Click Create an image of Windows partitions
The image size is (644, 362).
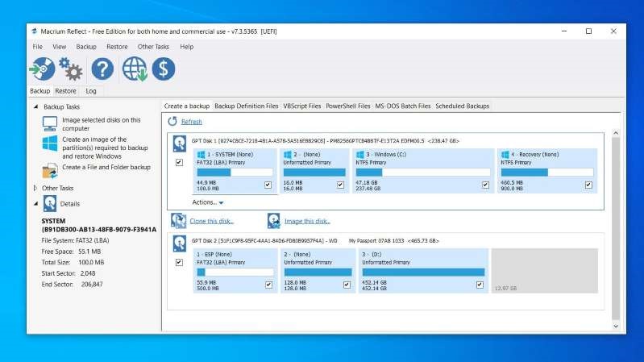coord(105,148)
